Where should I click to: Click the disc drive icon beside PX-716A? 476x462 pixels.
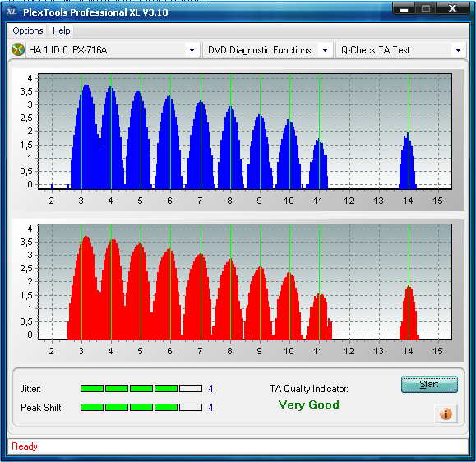18,49
